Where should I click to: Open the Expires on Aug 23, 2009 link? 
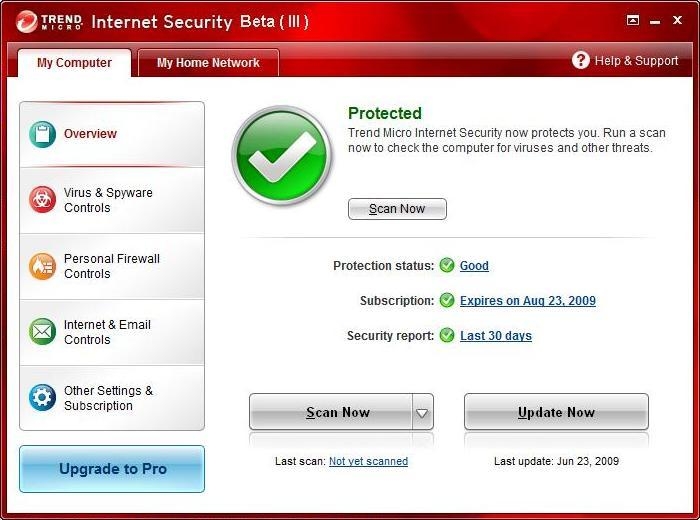click(x=528, y=300)
